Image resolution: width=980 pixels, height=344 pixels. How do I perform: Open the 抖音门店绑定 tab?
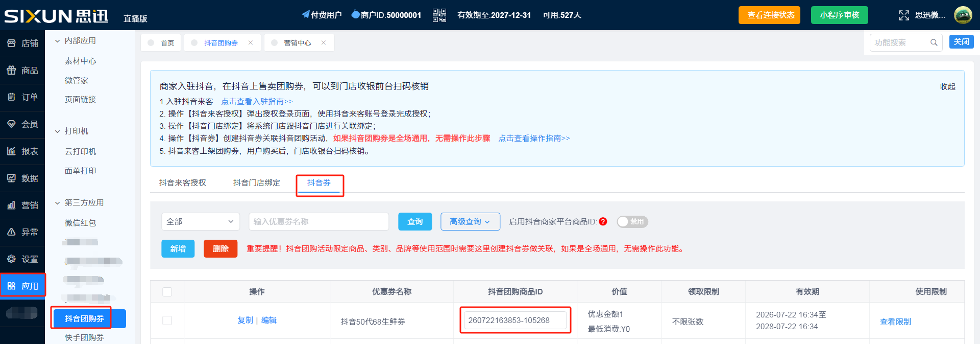point(257,182)
